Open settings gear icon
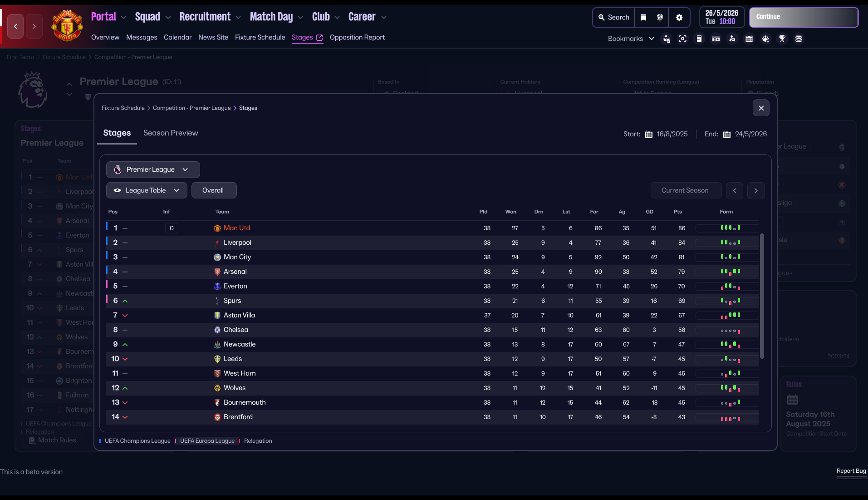 (x=679, y=17)
